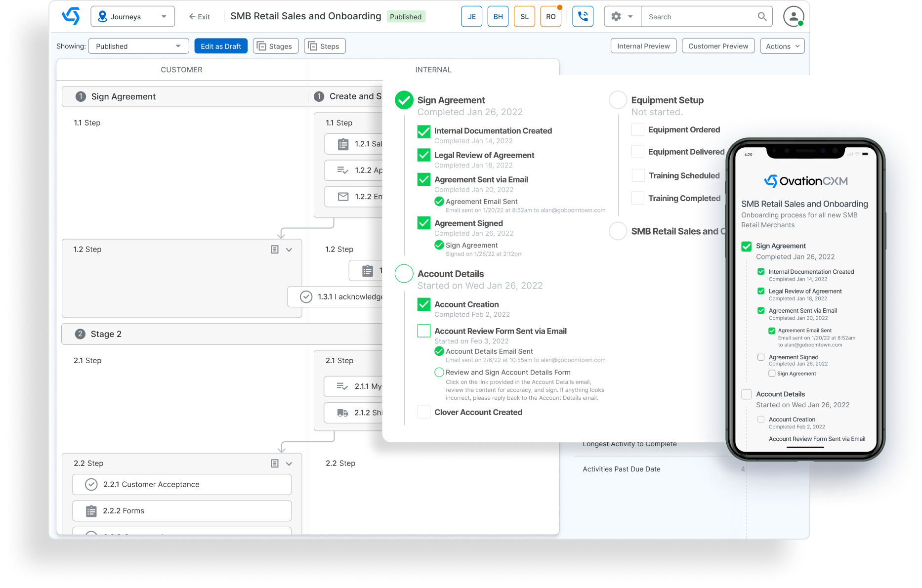Check the Clover Account Created checkbox
This screenshot has height=588, width=922.
pyautogui.click(x=423, y=412)
